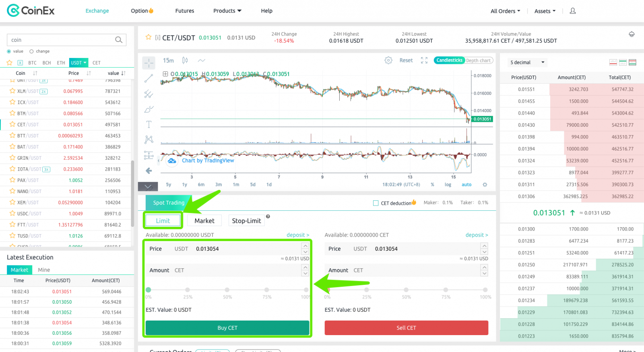Image resolution: width=644 pixels, height=352 pixels.
Task: Switch to Candlesticks chart toggle
Action: 449,60
